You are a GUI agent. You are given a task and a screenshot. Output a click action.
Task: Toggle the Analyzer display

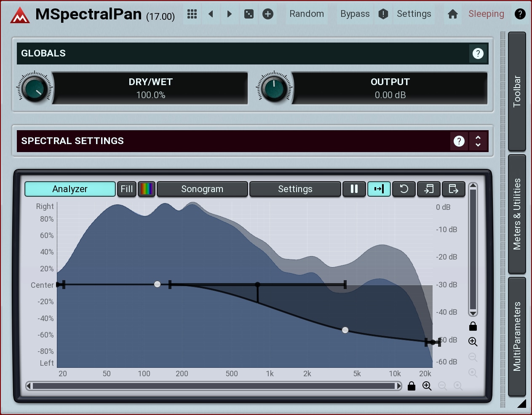click(x=70, y=189)
